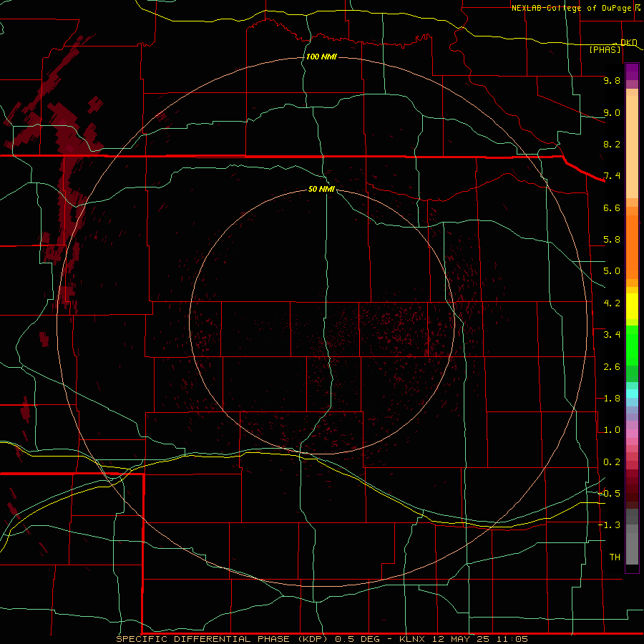Click the NEXLAB-College of DuPage title text
The image size is (644, 644).
point(571,8)
